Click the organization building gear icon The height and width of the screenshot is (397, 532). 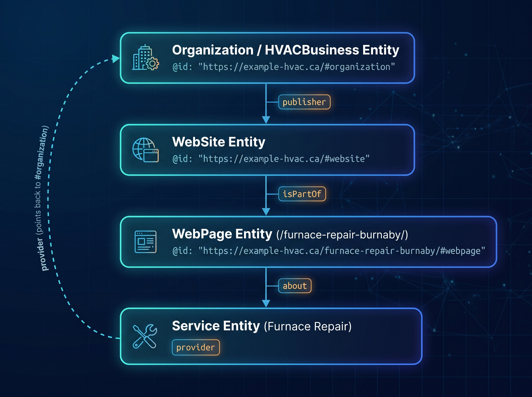pyautogui.click(x=145, y=57)
